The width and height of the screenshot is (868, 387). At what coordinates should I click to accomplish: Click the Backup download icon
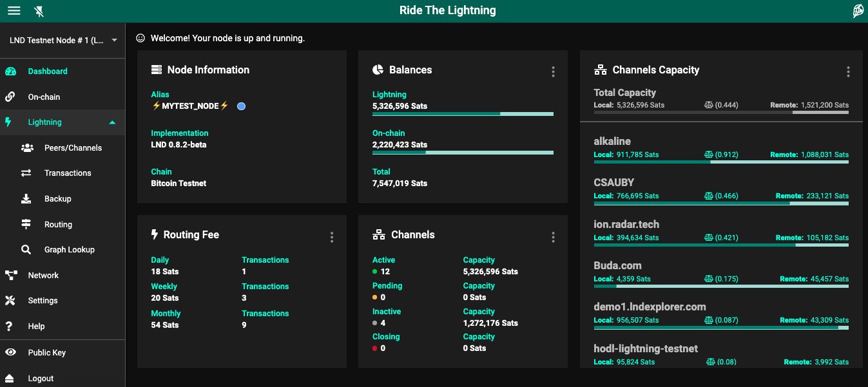[x=26, y=199]
